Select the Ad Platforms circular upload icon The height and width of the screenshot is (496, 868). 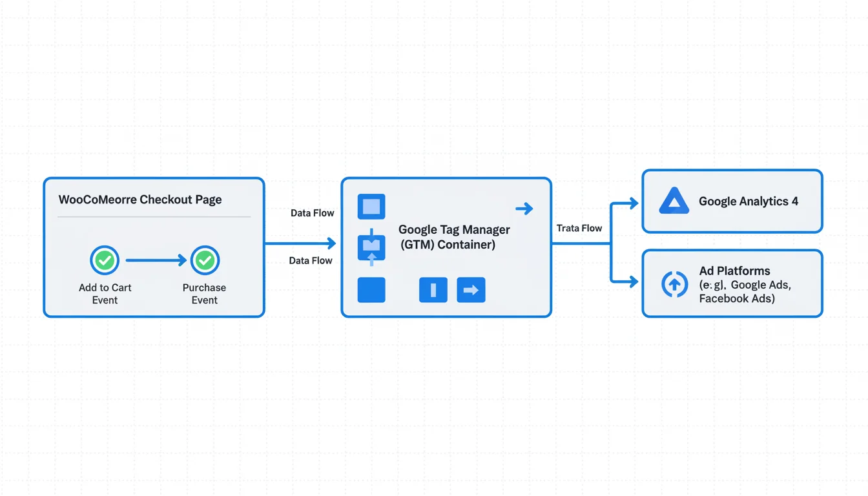(674, 284)
